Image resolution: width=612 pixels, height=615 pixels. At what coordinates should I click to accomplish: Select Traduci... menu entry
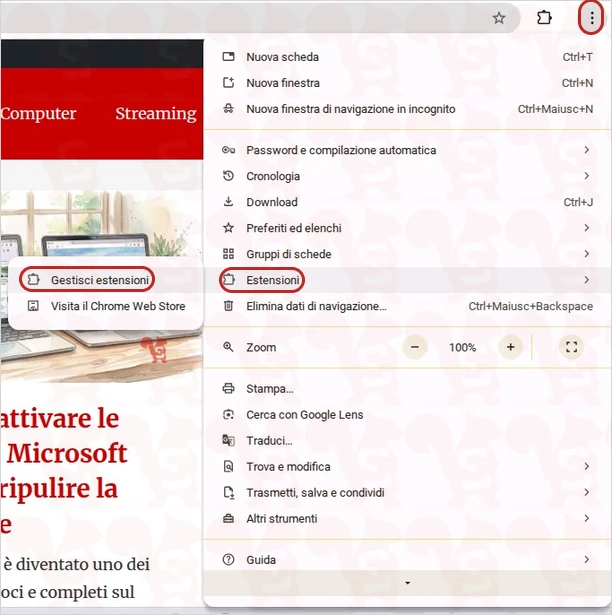[x=407, y=440]
